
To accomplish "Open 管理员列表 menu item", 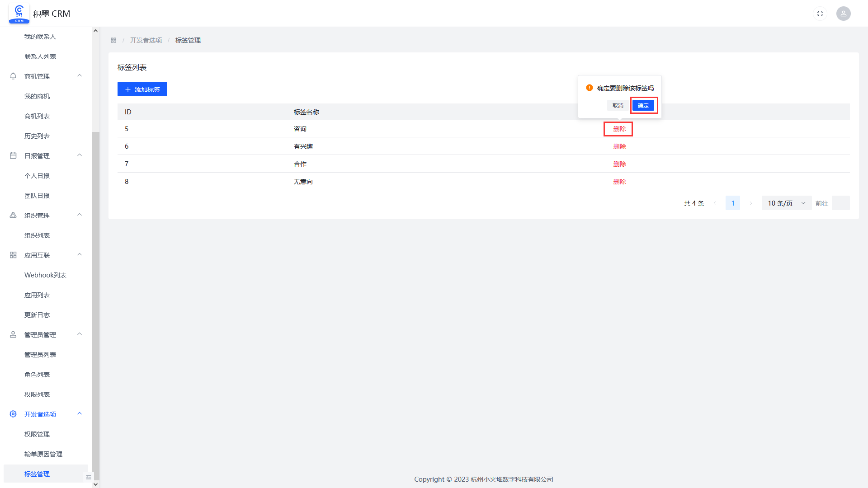I will coord(40,355).
